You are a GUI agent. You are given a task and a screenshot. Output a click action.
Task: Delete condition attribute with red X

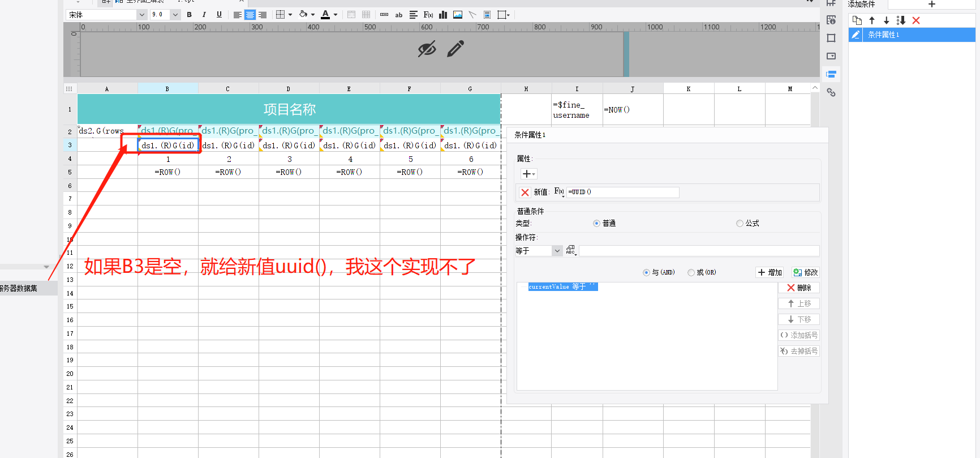916,20
